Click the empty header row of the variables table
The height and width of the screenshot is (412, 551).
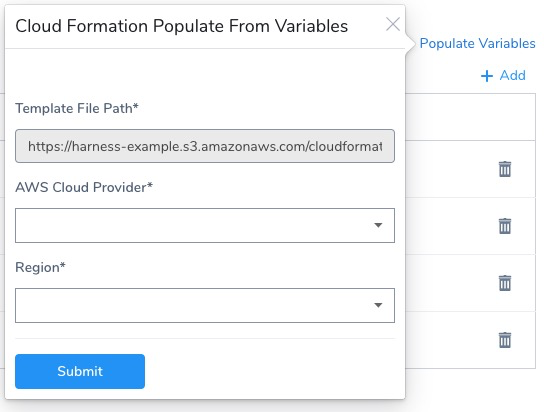coord(470,117)
